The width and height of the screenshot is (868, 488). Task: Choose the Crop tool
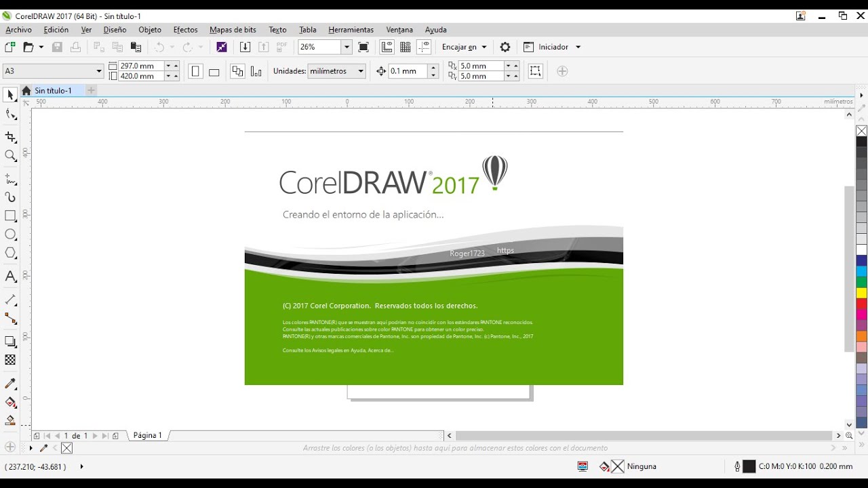tap(10, 137)
